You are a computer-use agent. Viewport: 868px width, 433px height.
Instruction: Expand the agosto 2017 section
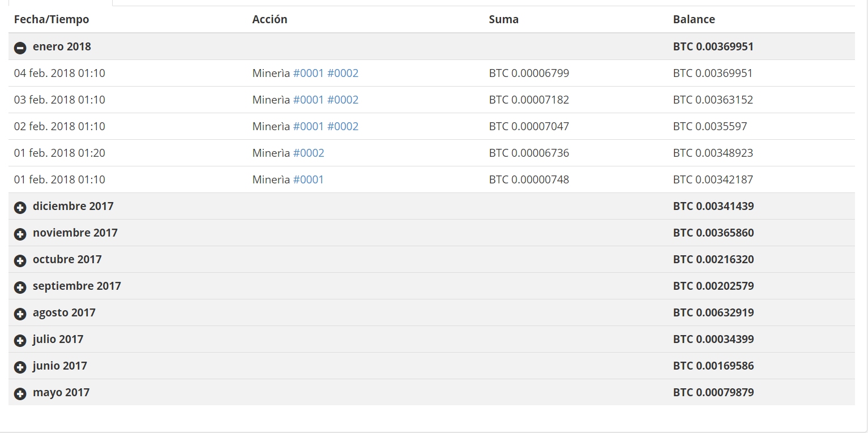coord(20,314)
